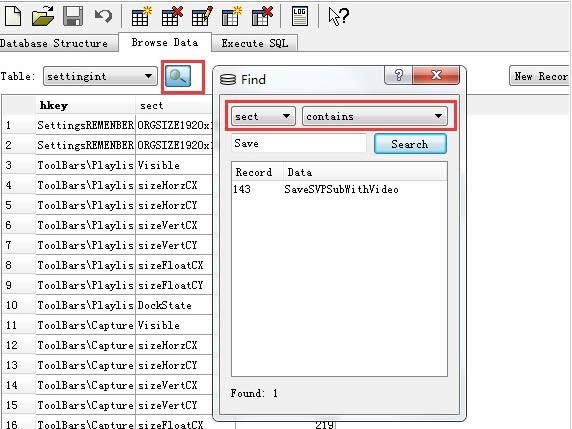
Task: Open the sect field dropdown in Find
Action: click(263, 116)
